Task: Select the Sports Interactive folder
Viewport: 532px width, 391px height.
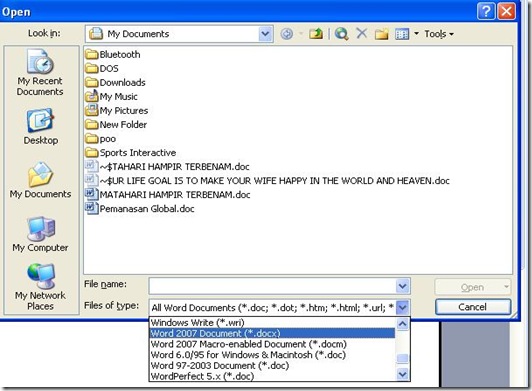Action: click(x=131, y=153)
